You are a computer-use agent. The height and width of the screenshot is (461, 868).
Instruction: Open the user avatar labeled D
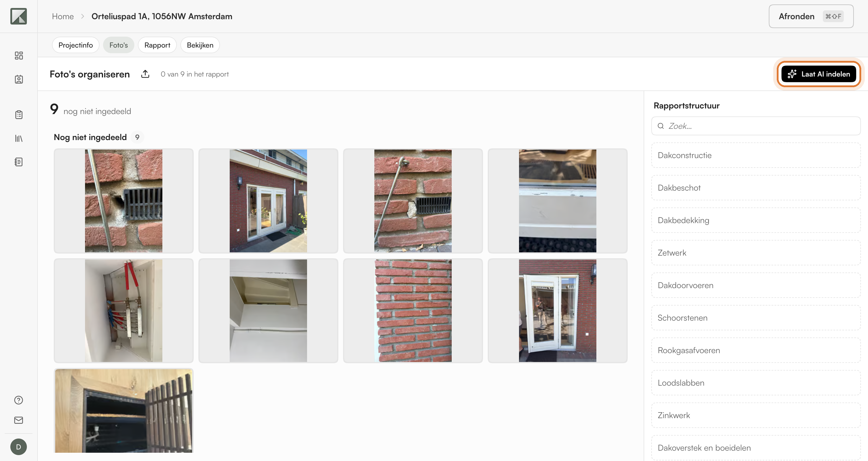click(19, 447)
